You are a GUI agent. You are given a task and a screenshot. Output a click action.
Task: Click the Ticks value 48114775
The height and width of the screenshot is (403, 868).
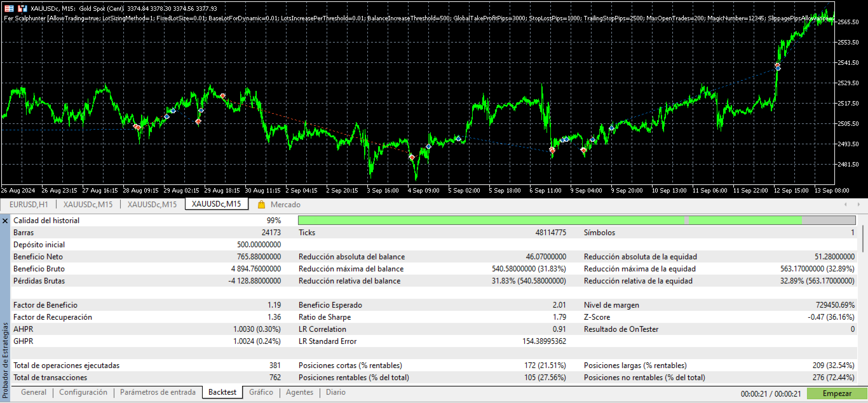point(550,233)
